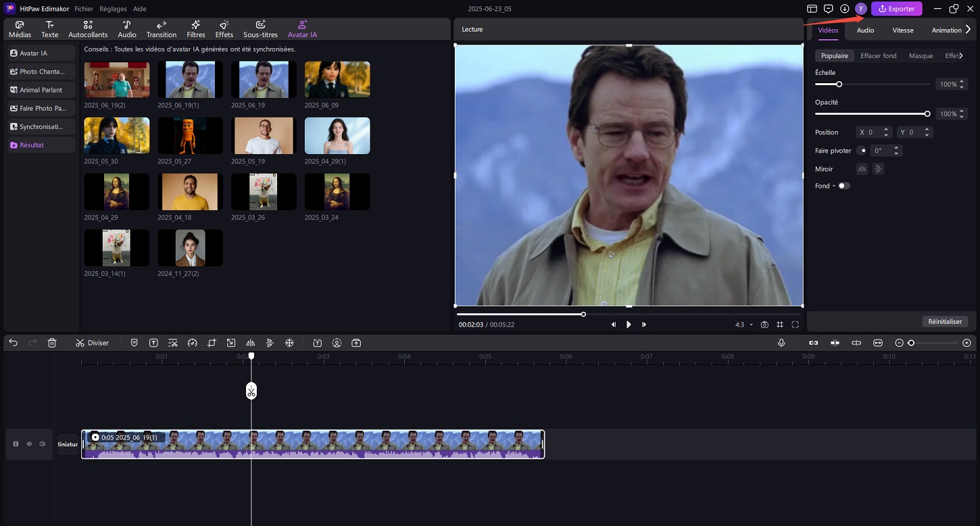
Task: Click vertical mirror button in Miroir row
Action: click(878, 169)
